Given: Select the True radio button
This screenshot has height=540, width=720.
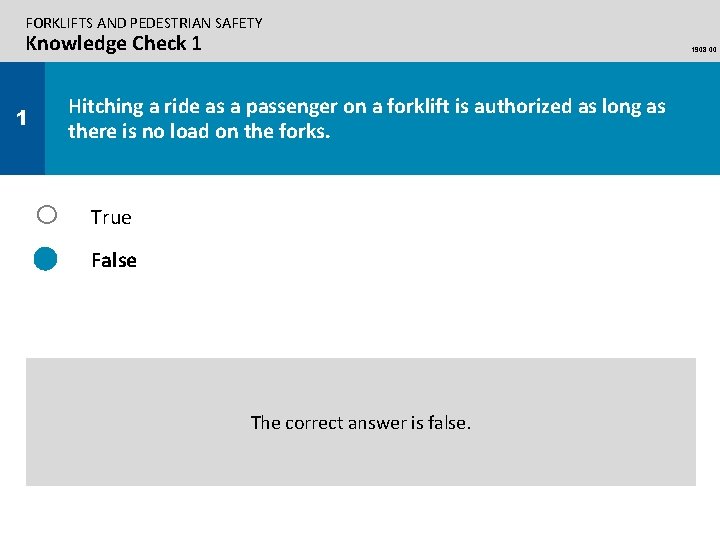Looking at the screenshot, I should (x=47, y=214).
